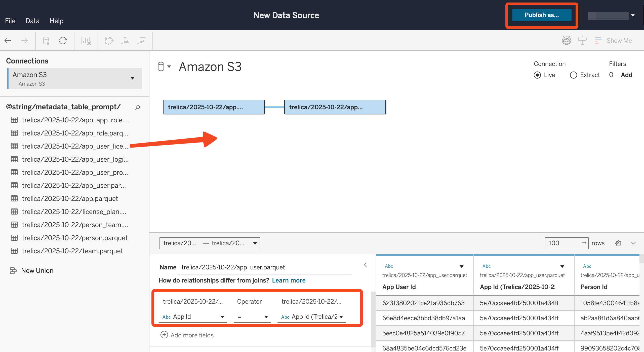Click the table icon for app_app_role
This screenshot has height=352, width=644.
(x=14, y=120)
